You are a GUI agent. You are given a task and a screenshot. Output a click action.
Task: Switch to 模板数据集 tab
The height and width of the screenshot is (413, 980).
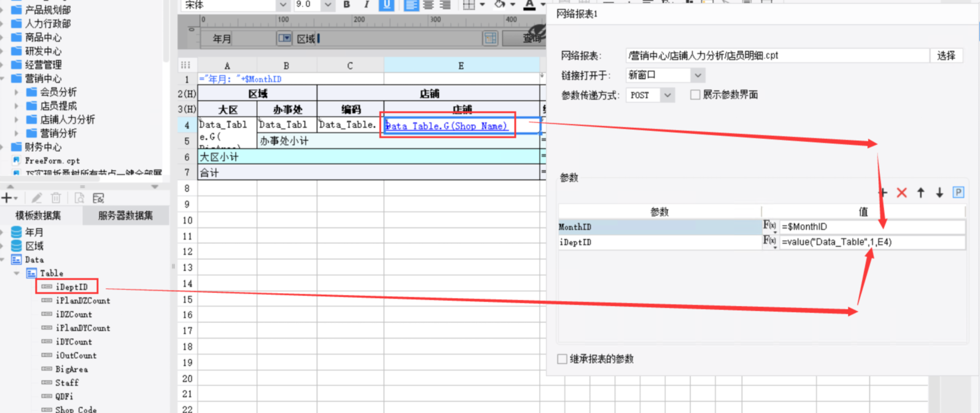(38, 215)
